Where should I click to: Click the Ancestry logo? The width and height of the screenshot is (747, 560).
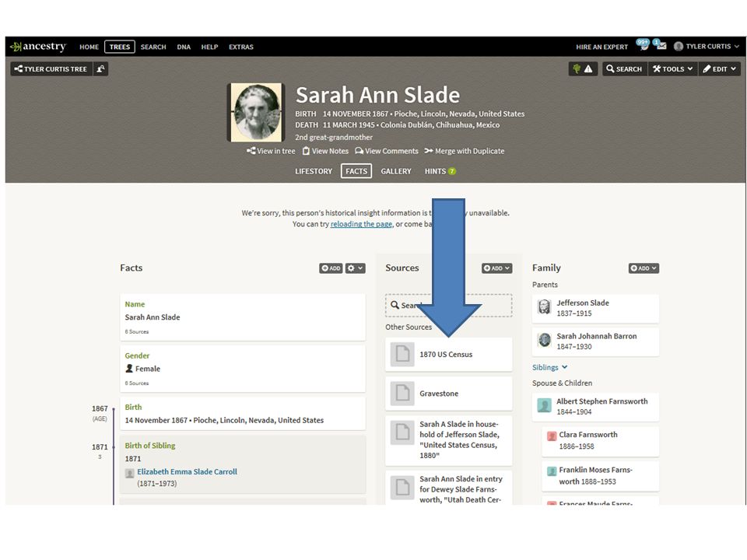38,46
